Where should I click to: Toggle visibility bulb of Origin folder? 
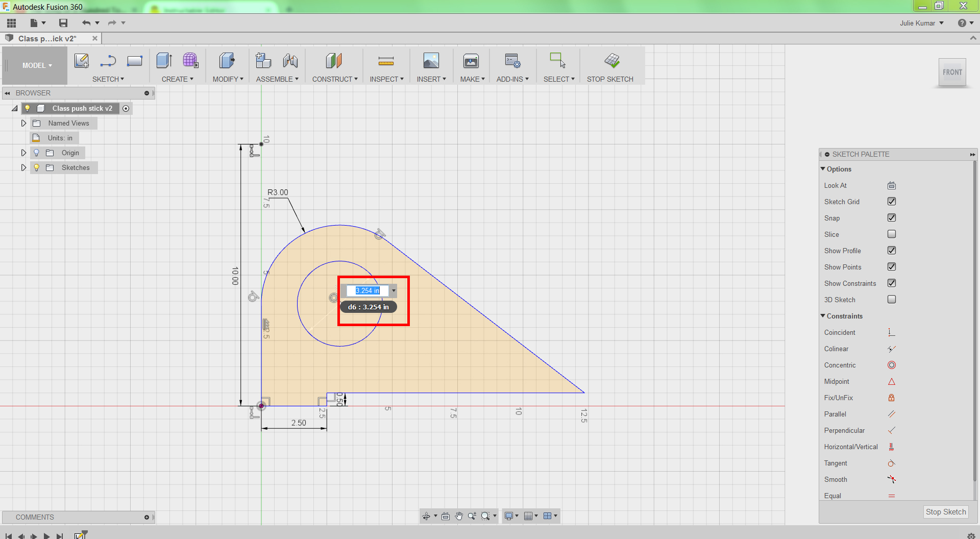[36, 153]
